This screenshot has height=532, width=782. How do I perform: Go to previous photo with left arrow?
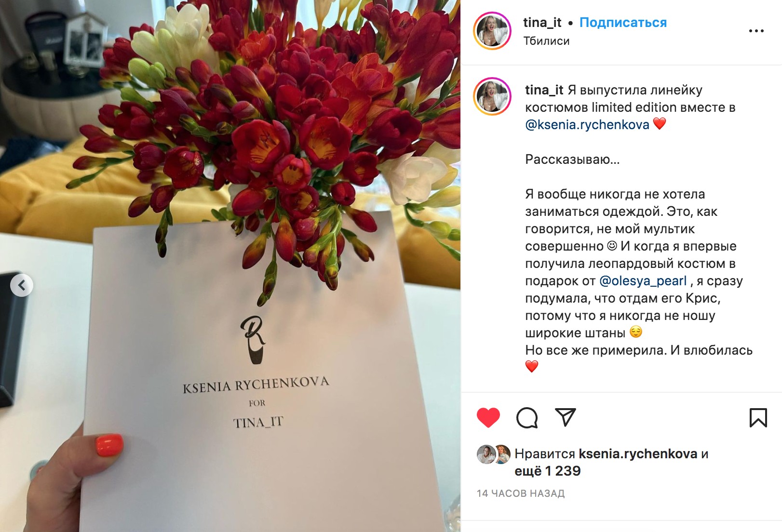(x=22, y=285)
